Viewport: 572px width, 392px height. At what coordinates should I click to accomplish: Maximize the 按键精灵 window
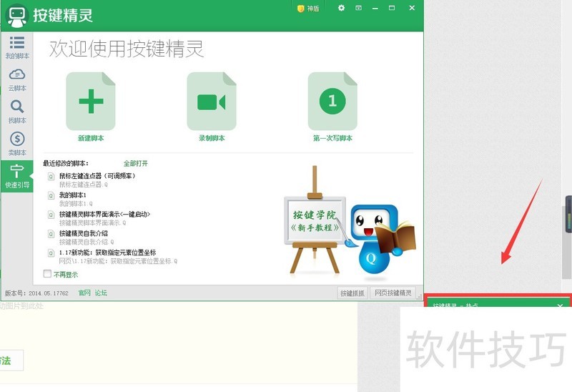click(x=392, y=8)
